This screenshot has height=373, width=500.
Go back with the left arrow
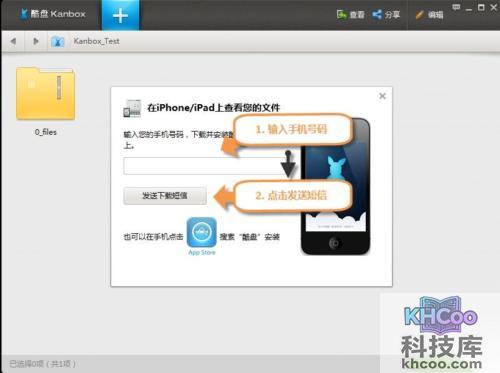tap(13, 41)
